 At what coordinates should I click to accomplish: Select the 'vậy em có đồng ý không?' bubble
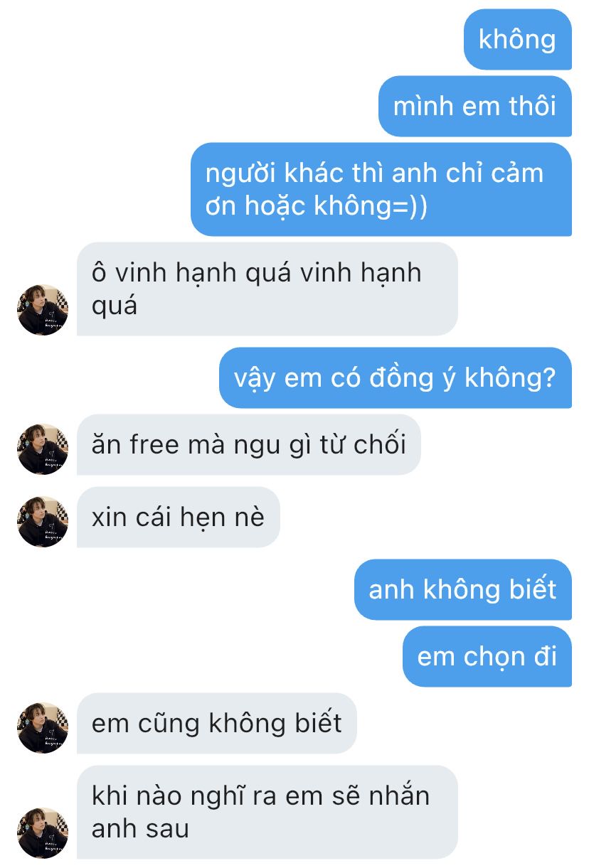click(395, 377)
